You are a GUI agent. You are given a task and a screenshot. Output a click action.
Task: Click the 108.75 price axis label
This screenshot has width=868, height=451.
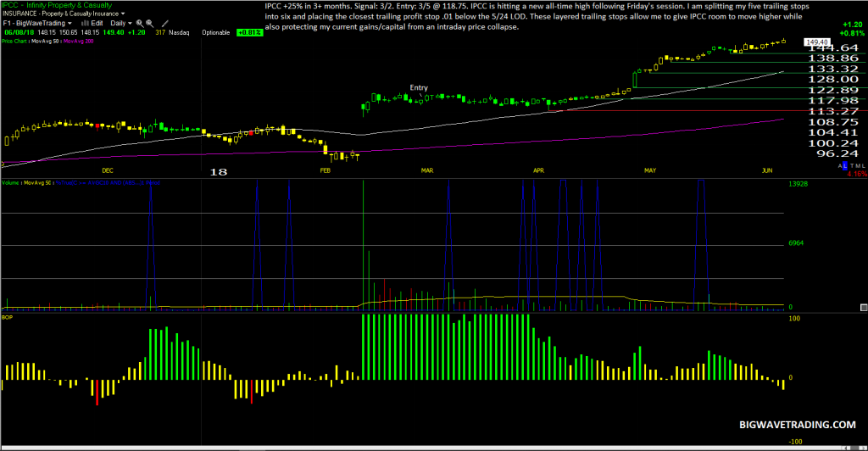tap(833, 122)
